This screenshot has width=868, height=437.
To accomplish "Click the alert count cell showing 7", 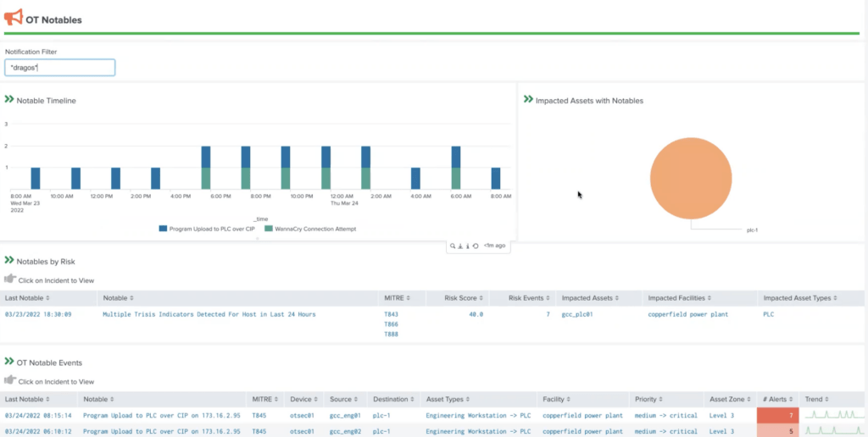I will click(778, 416).
